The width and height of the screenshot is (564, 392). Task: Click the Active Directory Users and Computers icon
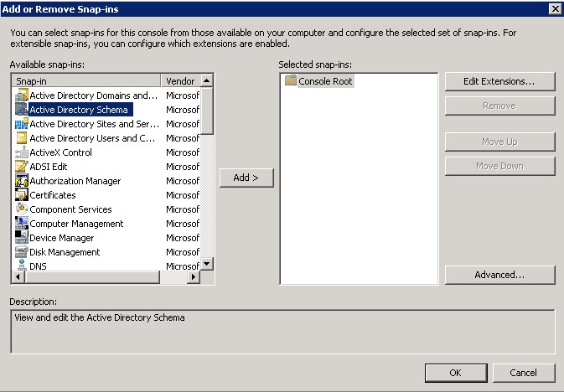pos(22,138)
